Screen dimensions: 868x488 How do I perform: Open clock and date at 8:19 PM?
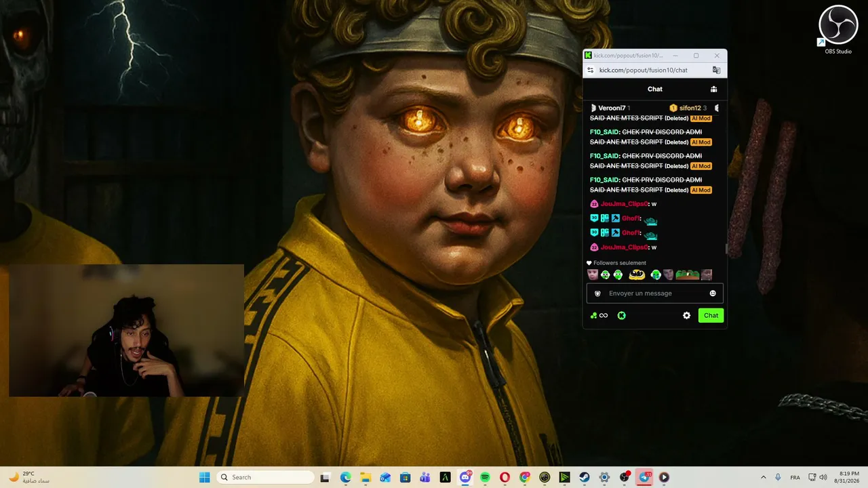coord(849,477)
